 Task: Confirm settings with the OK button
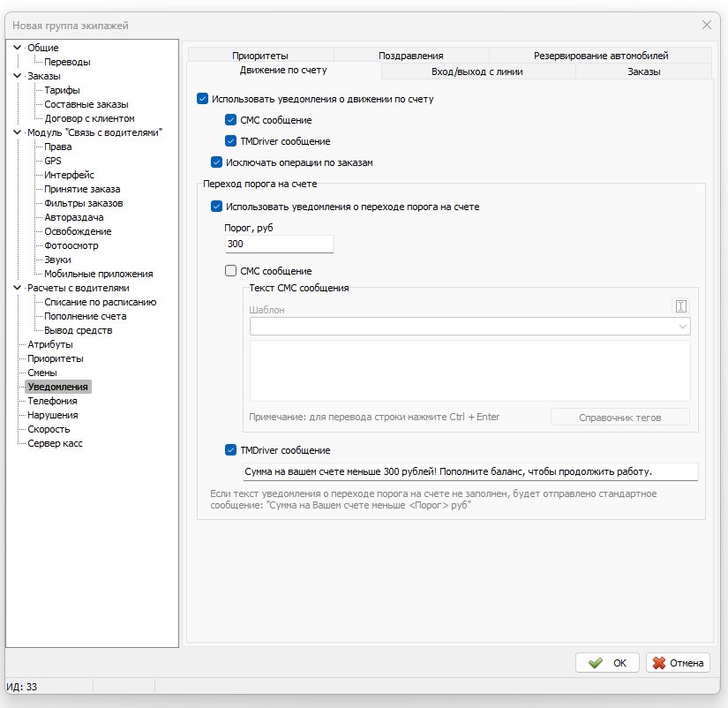click(607, 663)
